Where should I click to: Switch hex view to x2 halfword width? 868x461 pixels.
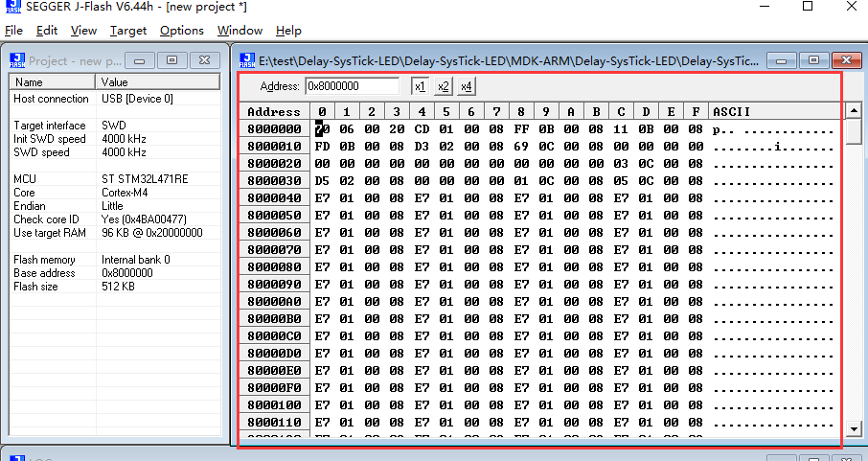pyautogui.click(x=443, y=86)
